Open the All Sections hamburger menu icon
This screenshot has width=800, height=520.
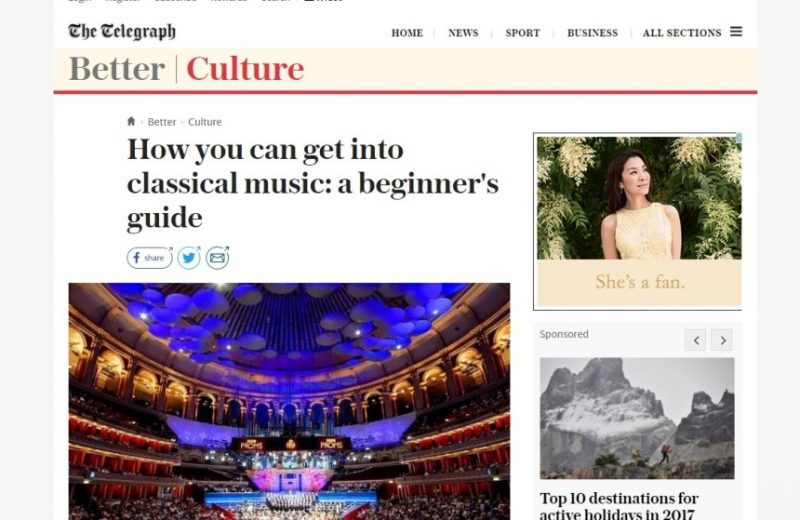click(736, 32)
